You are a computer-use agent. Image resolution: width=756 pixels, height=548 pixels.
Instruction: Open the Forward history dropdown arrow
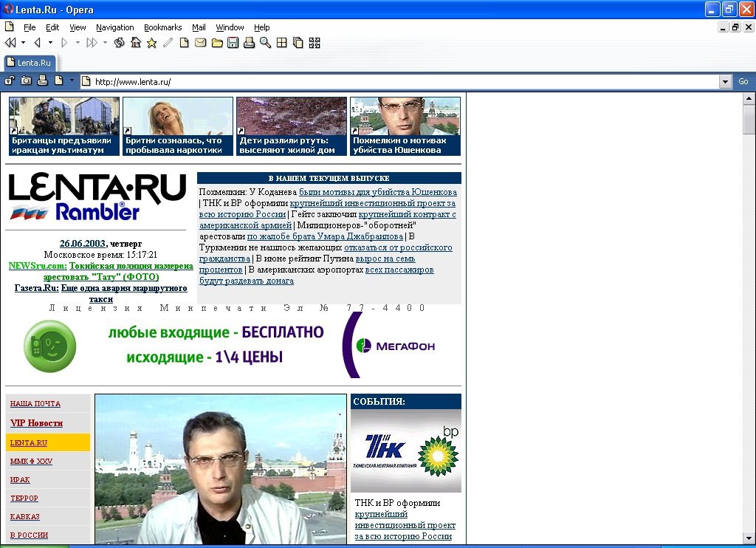(77, 42)
